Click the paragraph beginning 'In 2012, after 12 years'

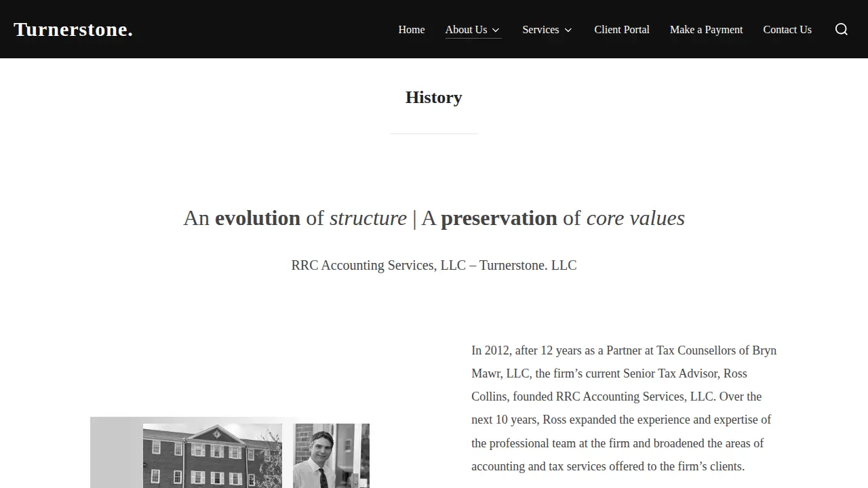tap(624, 408)
